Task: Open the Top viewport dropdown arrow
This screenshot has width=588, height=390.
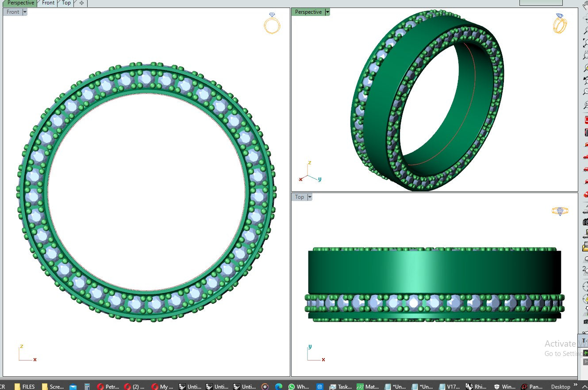Action: pos(310,197)
